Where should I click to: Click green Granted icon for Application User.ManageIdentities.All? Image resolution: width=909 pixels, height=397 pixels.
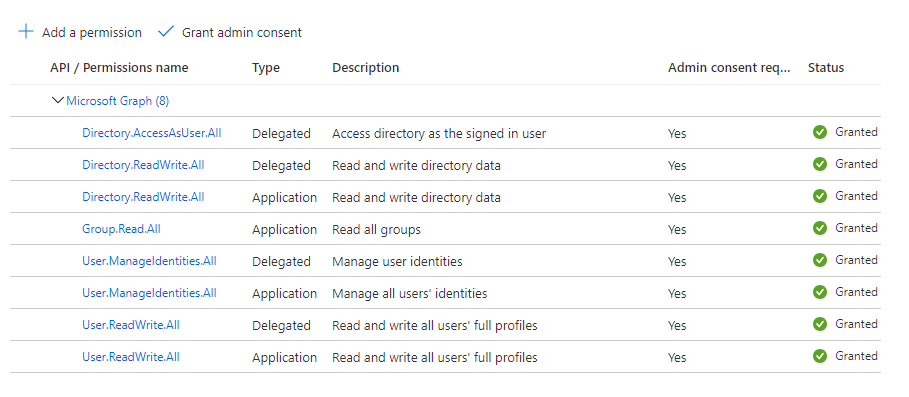tap(820, 292)
